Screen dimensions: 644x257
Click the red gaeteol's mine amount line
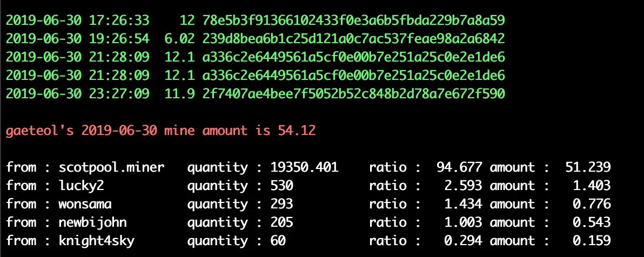pos(161,131)
